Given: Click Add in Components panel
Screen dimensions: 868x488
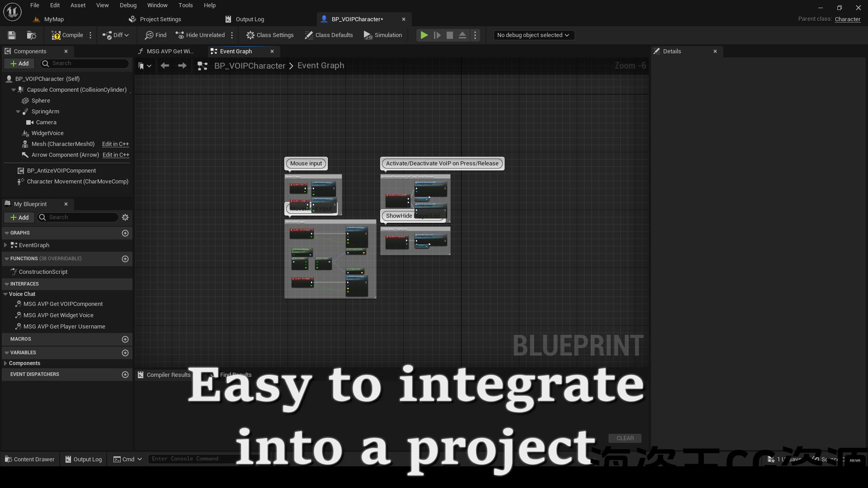Looking at the screenshot, I should pos(19,64).
